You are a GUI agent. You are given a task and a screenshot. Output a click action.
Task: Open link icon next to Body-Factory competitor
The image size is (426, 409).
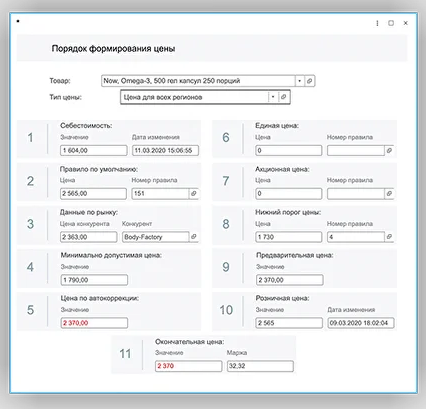(194, 237)
